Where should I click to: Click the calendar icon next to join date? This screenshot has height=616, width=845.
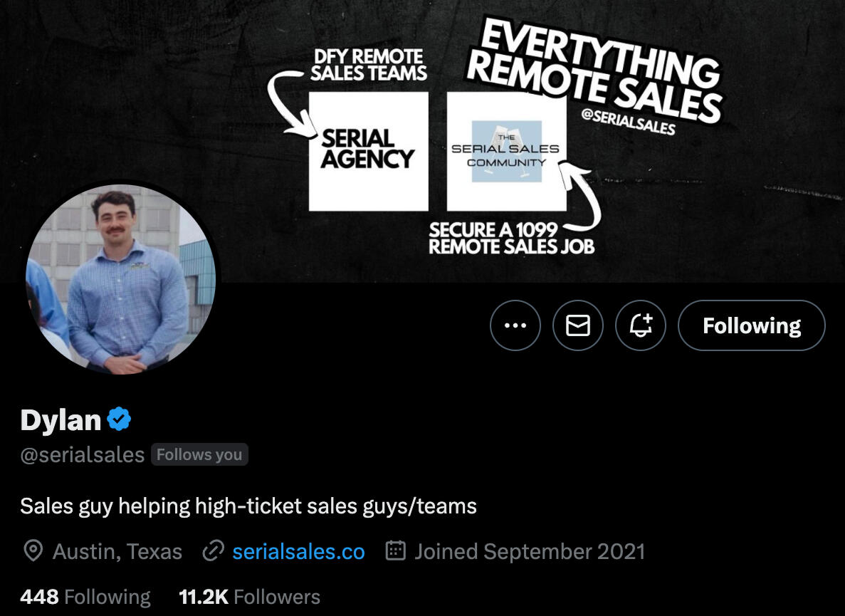(395, 551)
